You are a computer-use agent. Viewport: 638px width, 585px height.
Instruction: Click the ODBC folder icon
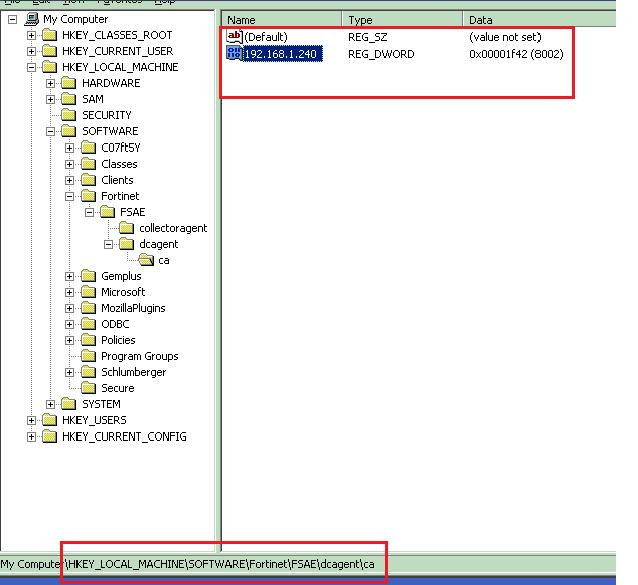[88, 324]
